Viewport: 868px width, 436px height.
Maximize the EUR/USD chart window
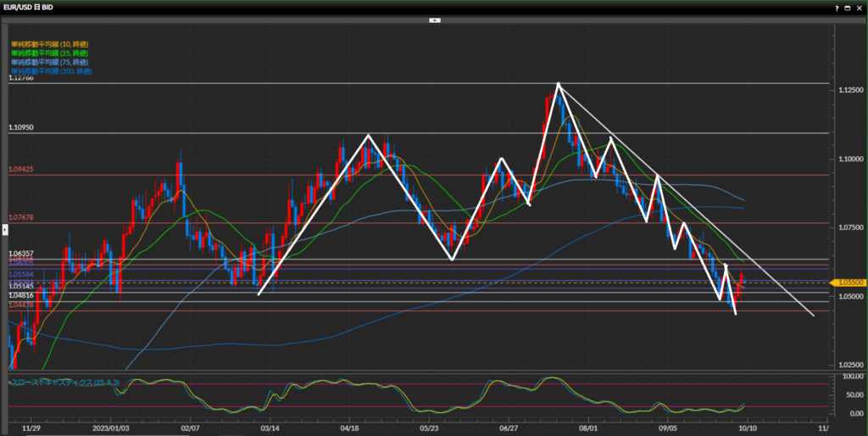(x=848, y=7)
